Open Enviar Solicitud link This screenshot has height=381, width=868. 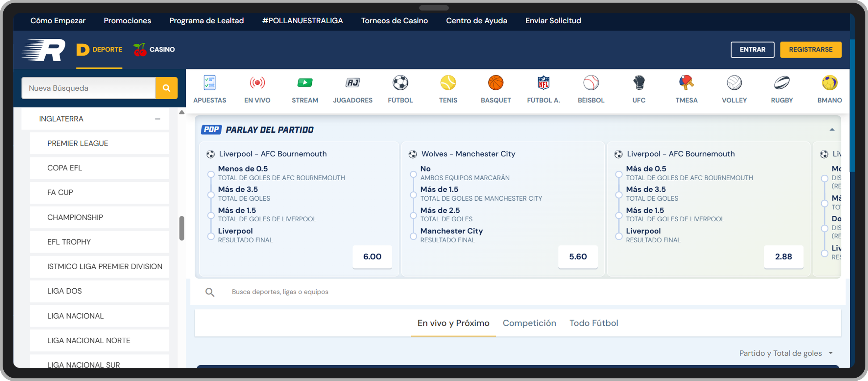click(553, 21)
